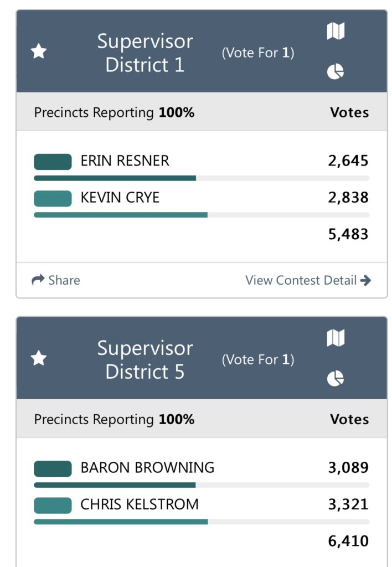Click the Share arrow icon
Image resolution: width=392 pixels, height=567 pixels.
click(38, 280)
